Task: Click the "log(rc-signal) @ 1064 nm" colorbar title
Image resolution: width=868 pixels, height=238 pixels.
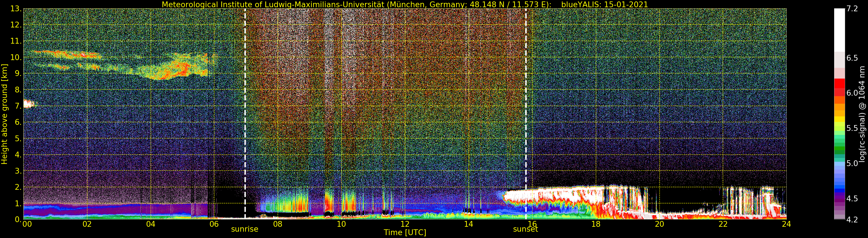Action: tap(862, 114)
